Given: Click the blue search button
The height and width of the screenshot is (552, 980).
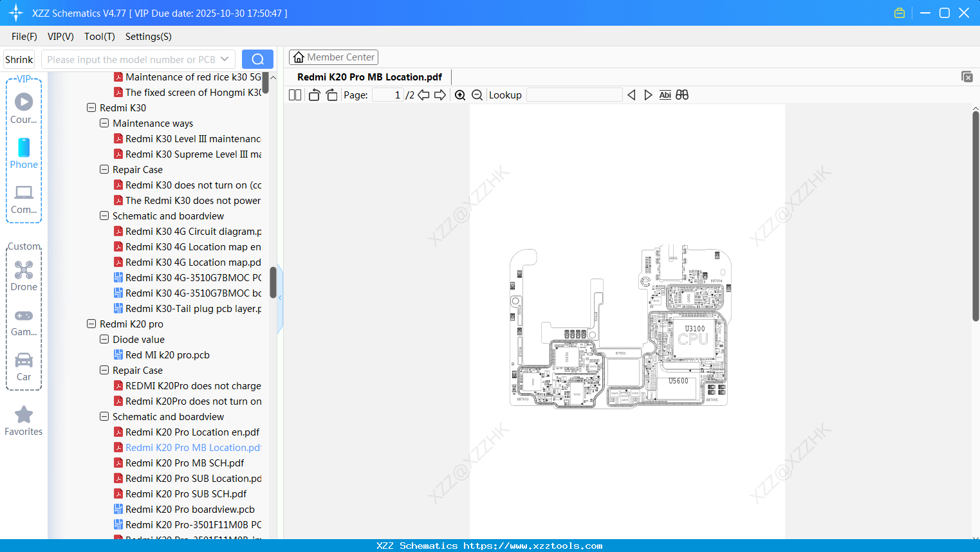Looking at the screenshot, I should [x=257, y=59].
